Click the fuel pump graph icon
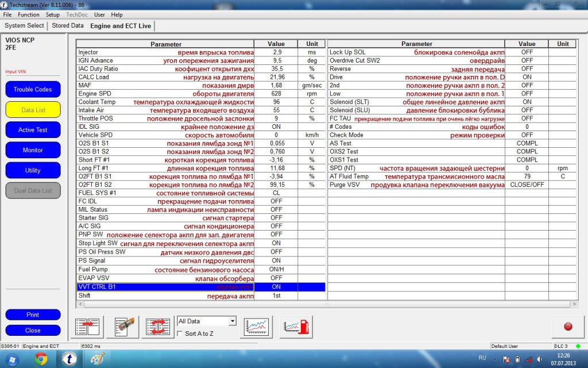This screenshot has height=368, width=588. (x=296, y=327)
